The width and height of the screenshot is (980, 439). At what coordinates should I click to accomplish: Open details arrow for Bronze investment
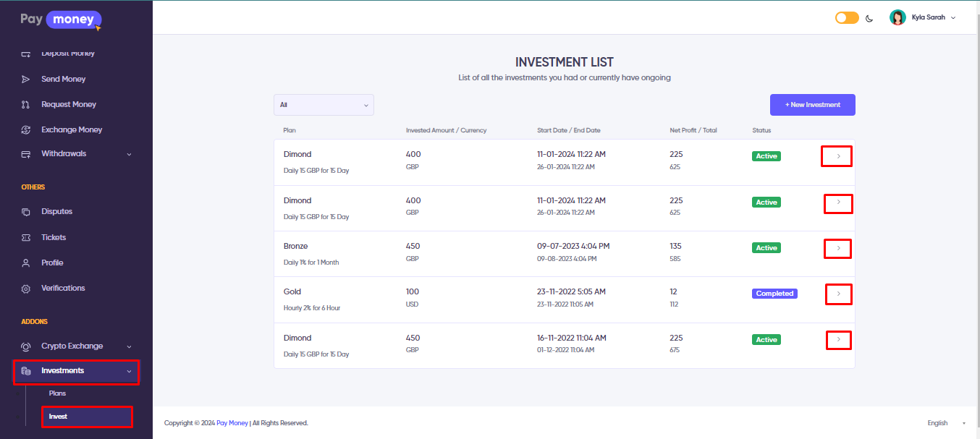(x=838, y=248)
